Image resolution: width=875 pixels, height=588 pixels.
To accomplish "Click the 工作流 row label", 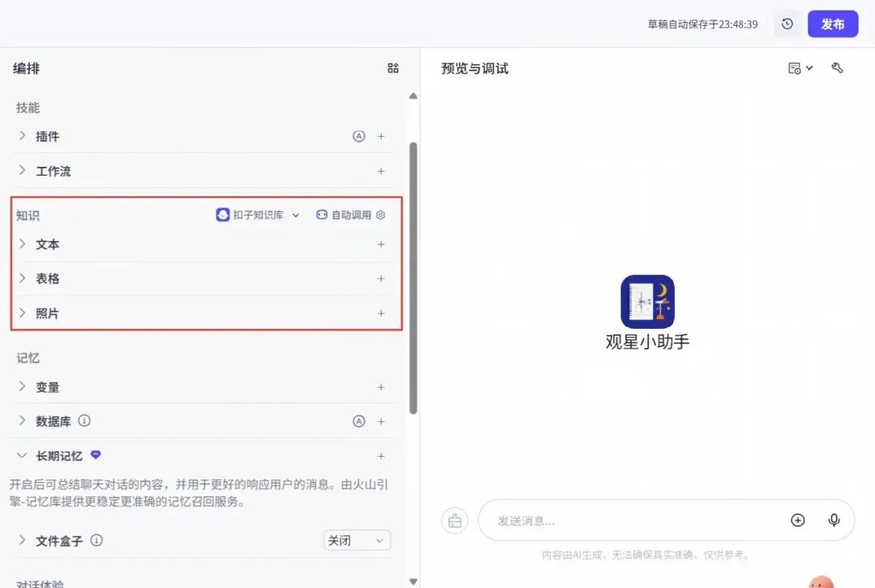I will click(53, 171).
